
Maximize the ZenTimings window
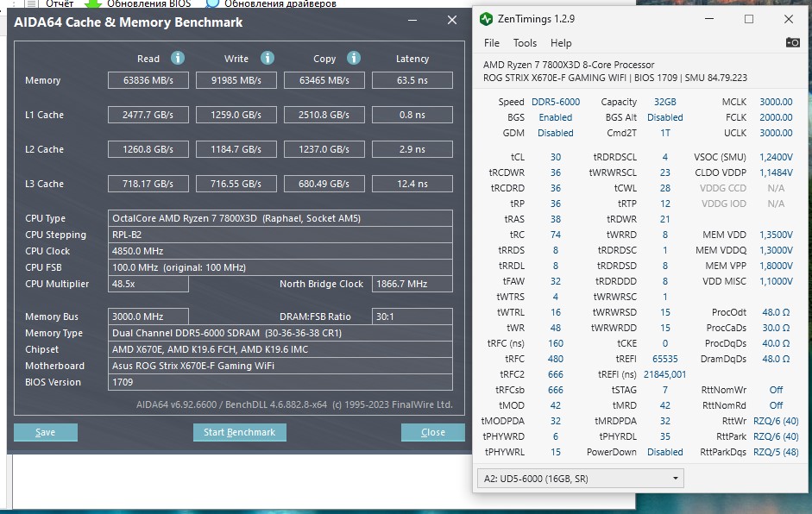coord(749,19)
